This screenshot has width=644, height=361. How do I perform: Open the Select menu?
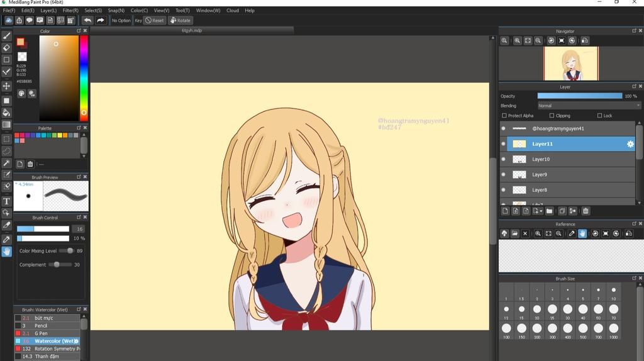(93, 10)
